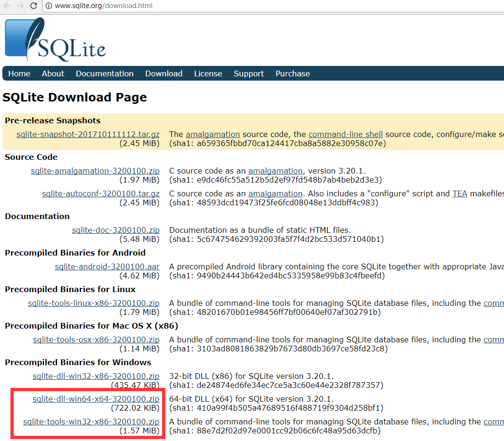The width and height of the screenshot is (504, 441).
Task: Click the (1.97 MiB) file size text
Action: pyautogui.click(x=139, y=180)
